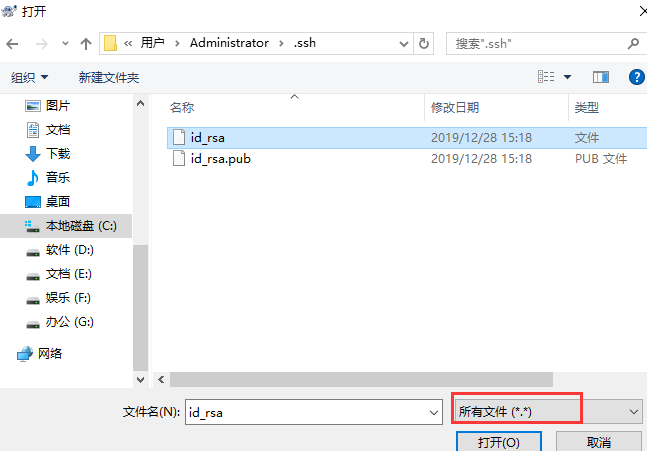Viewport: 647px width, 451px height.
Task: Sort files by 修改日期 column
Action: pos(455,108)
